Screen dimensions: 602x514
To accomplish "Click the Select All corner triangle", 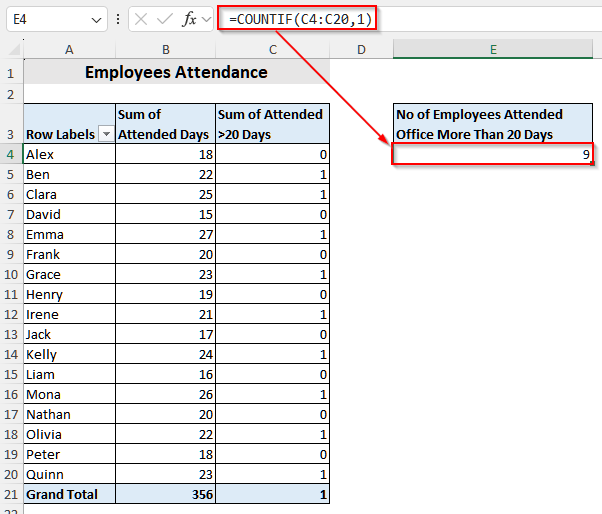I will (12, 50).
